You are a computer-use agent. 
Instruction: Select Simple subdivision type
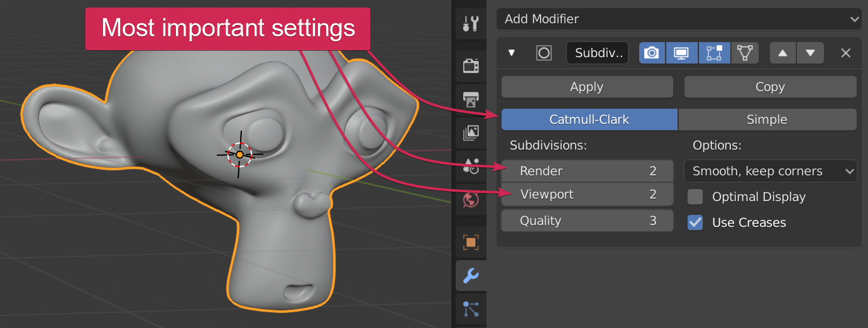(x=767, y=119)
